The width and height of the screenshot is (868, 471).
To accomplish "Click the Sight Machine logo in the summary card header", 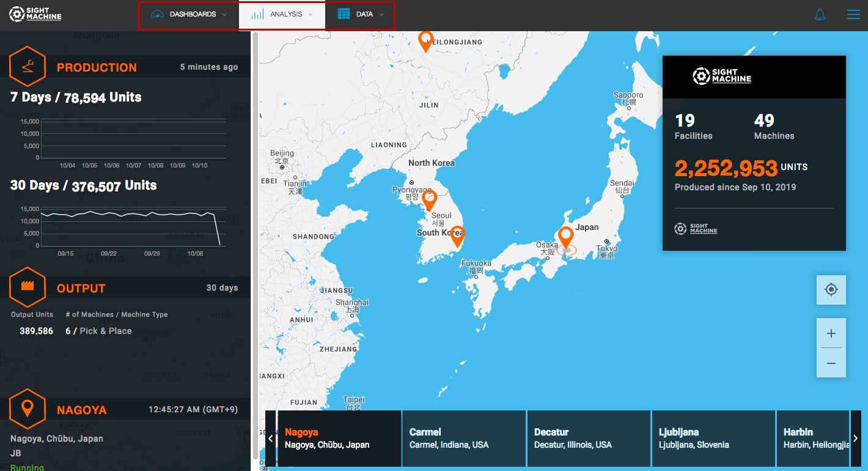I will coord(722,76).
